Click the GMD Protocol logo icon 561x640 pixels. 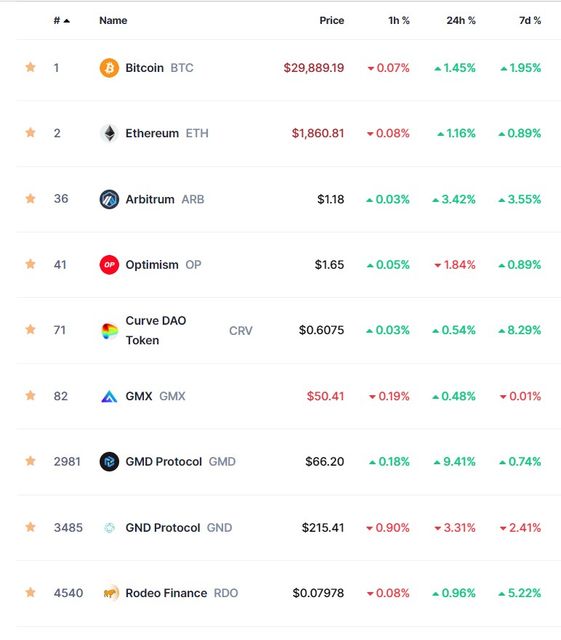109,462
